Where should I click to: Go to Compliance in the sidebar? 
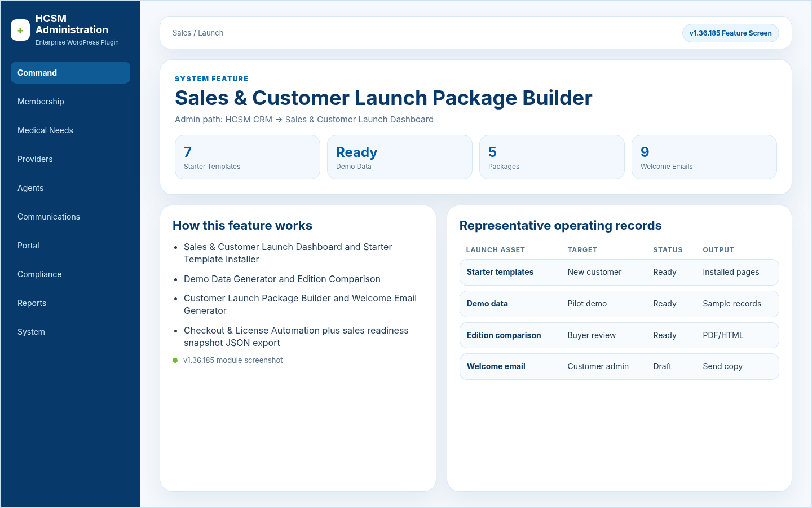[70, 274]
